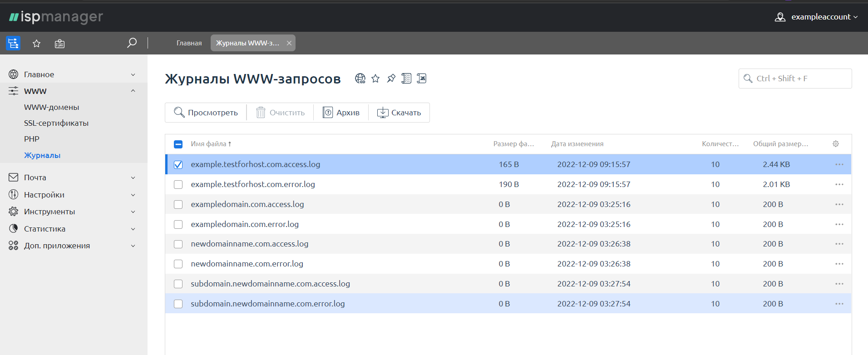
Task: Click the menu tree icon in top bar
Action: coord(13,43)
